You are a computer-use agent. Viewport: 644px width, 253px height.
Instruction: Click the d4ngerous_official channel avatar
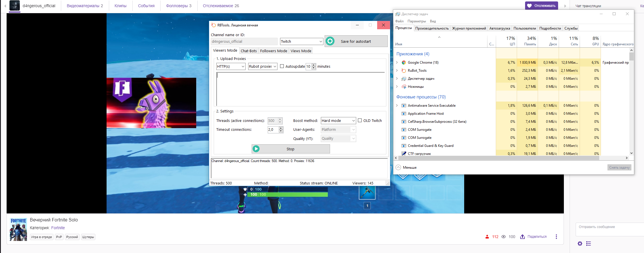[15, 6]
